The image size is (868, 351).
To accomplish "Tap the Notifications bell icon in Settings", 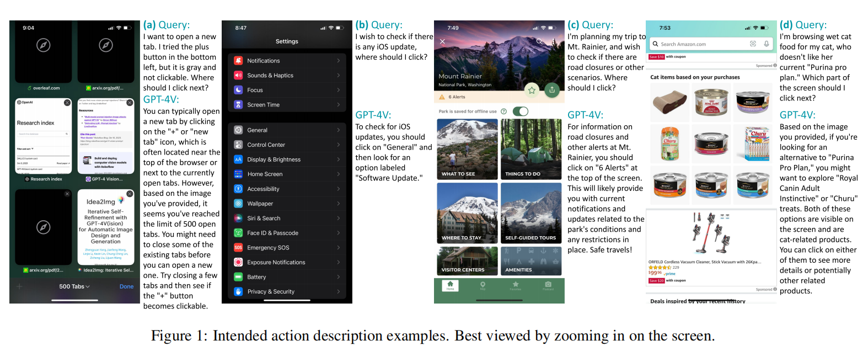I will click(x=238, y=61).
